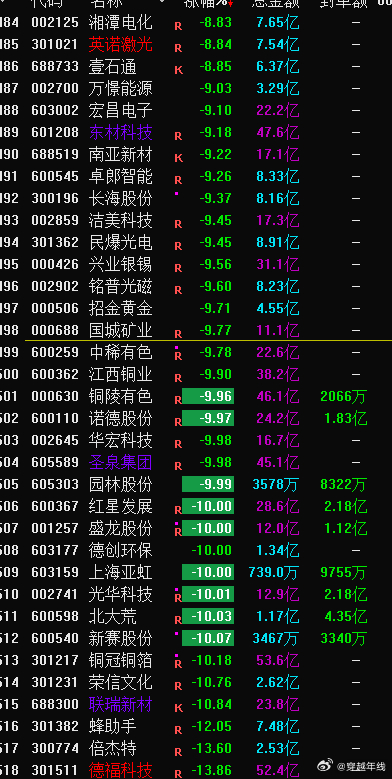The width and height of the screenshot is (392, 779).
Task: Select the stock 园林股份
Action: pos(121,484)
